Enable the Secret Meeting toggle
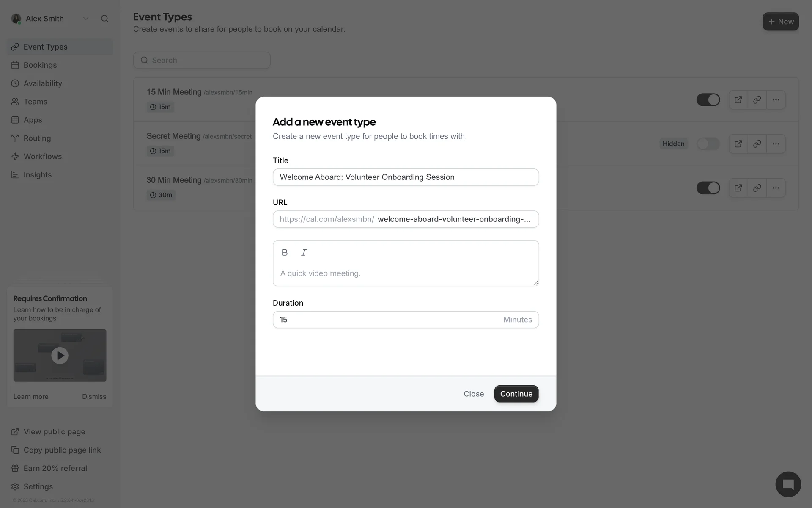 [x=708, y=144]
